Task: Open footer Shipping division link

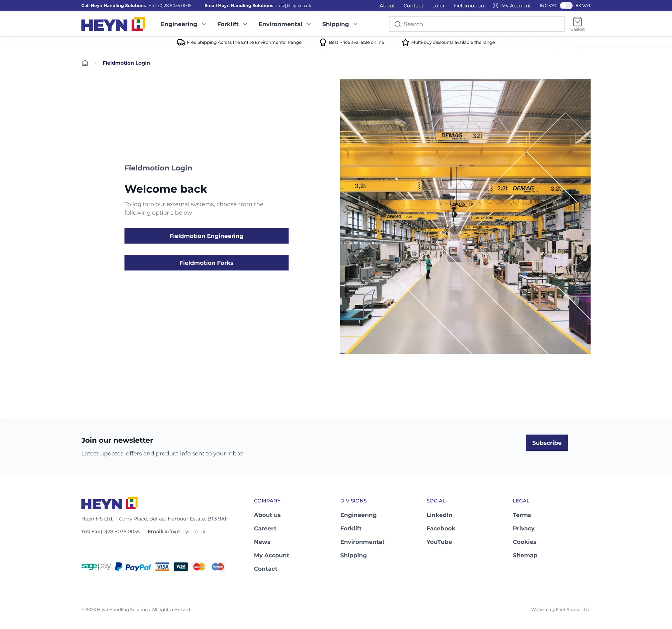Action: tap(353, 555)
